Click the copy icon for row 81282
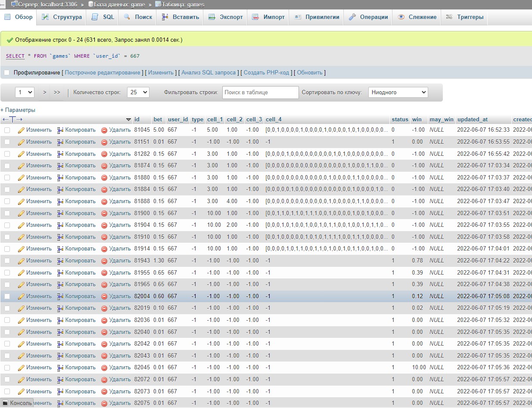 (x=60, y=154)
